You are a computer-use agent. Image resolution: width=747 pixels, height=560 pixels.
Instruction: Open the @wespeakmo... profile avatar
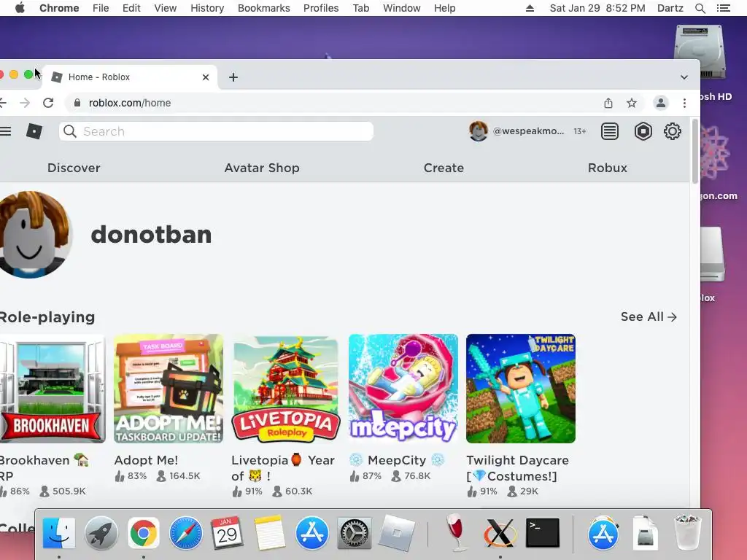pyautogui.click(x=479, y=131)
